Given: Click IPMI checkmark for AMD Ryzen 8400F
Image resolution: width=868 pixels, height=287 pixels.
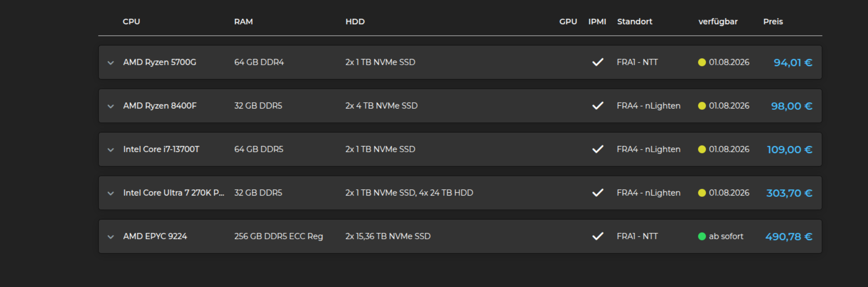Looking at the screenshot, I should pyautogui.click(x=598, y=106).
